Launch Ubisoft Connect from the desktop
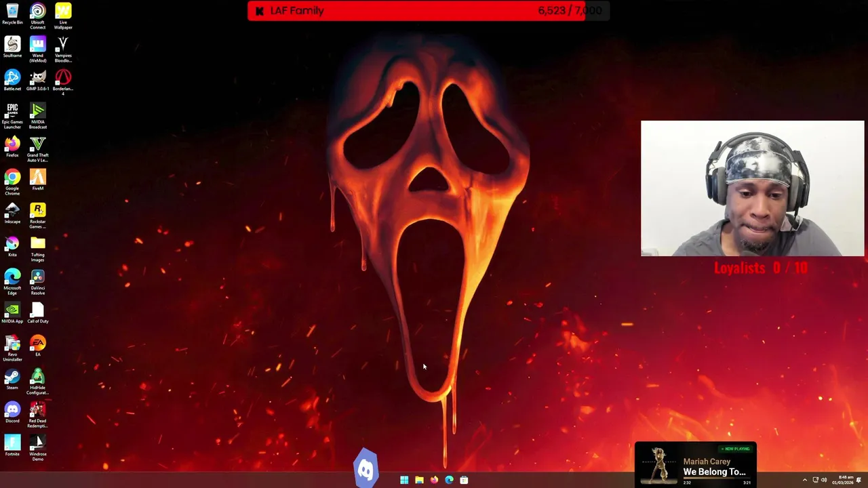This screenshot has width=868, height=488. 38,16
